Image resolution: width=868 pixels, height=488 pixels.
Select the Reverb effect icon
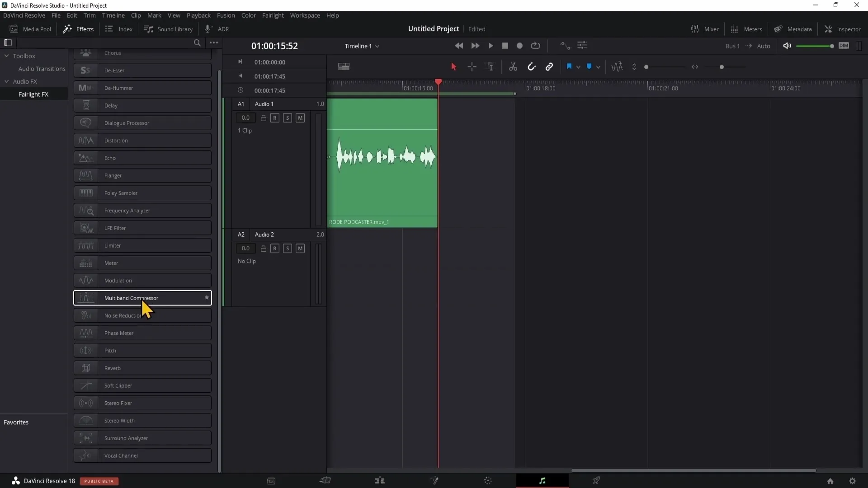(x=85, y=368)
